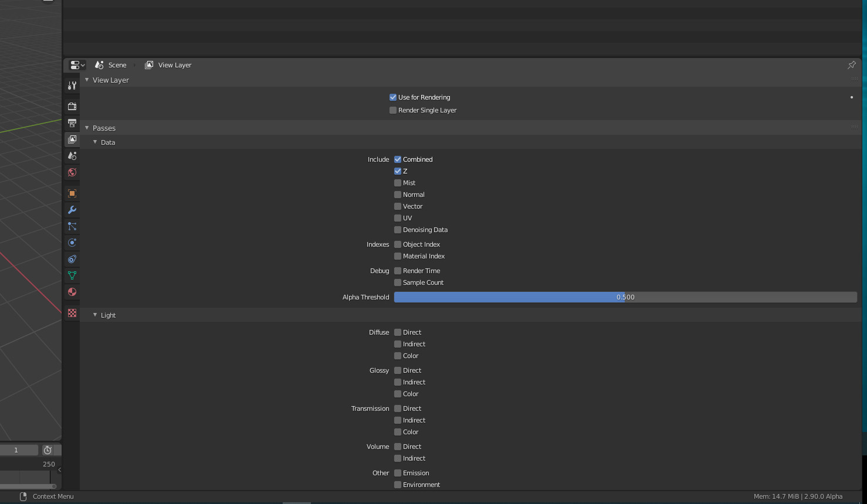Open the Physics properties tab
Image resolution: width=867 pixels, height=504 pixels.
tap(72, 243)
